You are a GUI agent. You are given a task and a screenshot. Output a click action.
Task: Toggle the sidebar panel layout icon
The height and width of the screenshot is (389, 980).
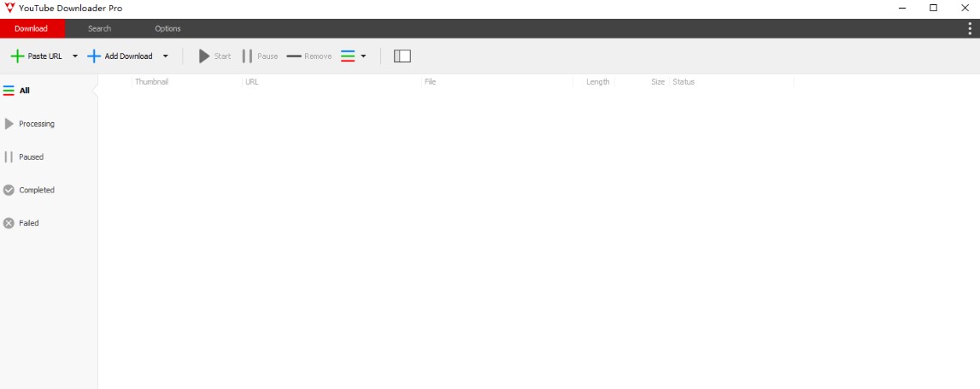(x=402, y=56)
